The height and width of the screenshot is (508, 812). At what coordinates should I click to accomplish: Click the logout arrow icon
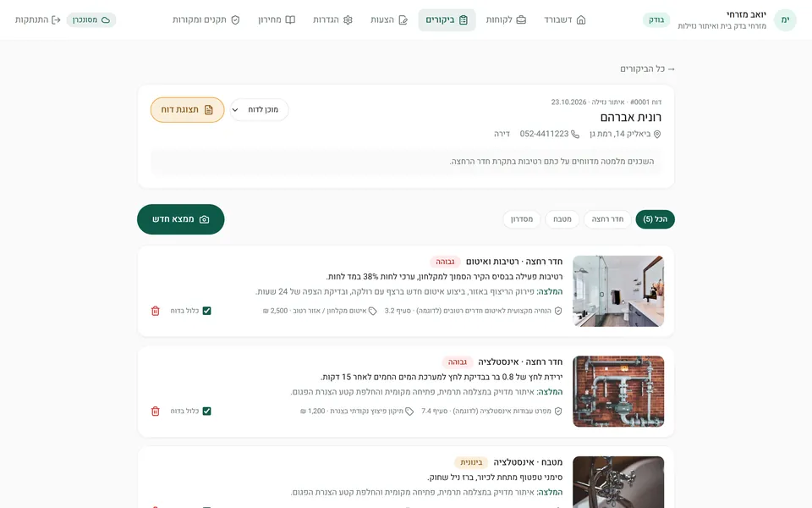tap(56, 19)
